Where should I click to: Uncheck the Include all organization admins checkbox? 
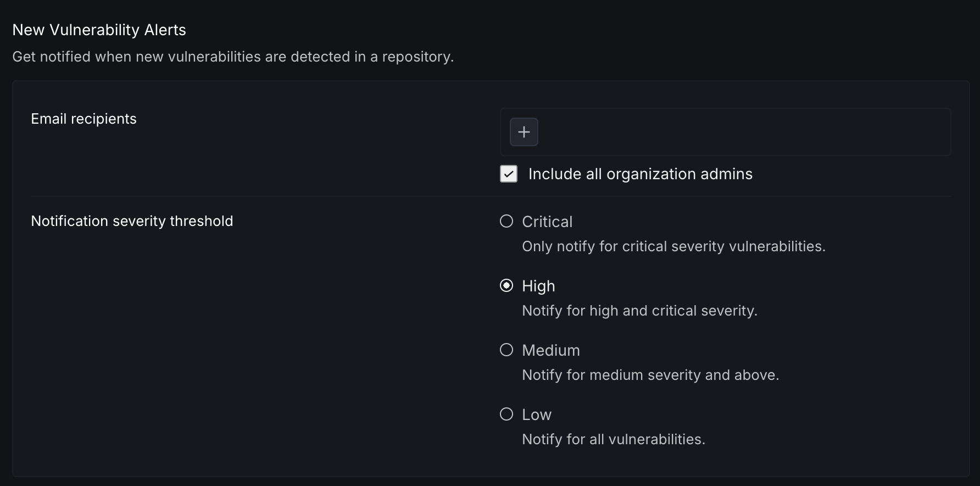click(x=509, y=174)
